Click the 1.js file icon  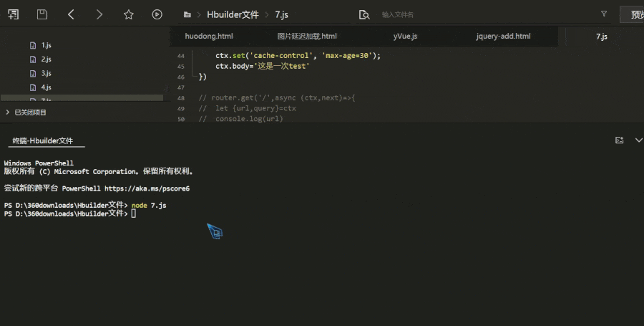click(33, 45)
